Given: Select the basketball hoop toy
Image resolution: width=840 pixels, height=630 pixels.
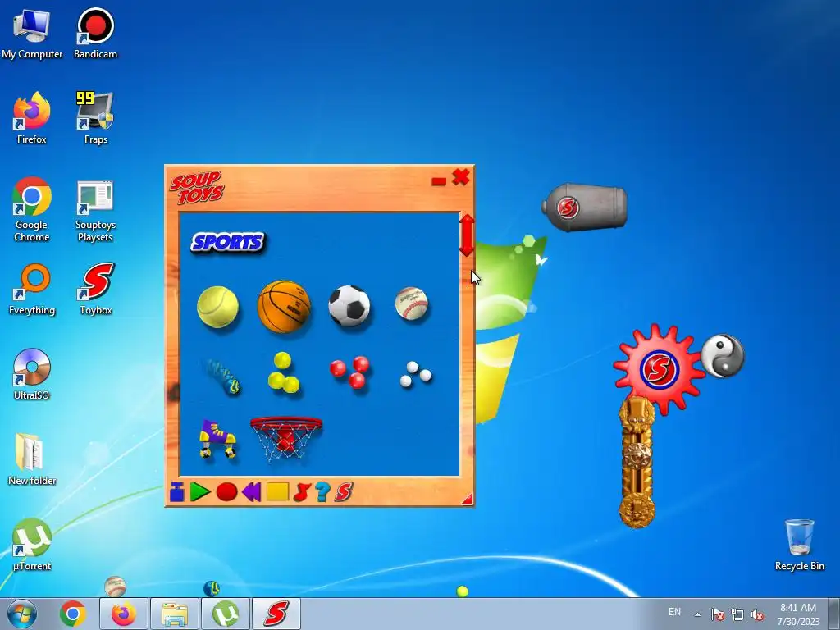Looking at the screenshot, I should point(286,439).
